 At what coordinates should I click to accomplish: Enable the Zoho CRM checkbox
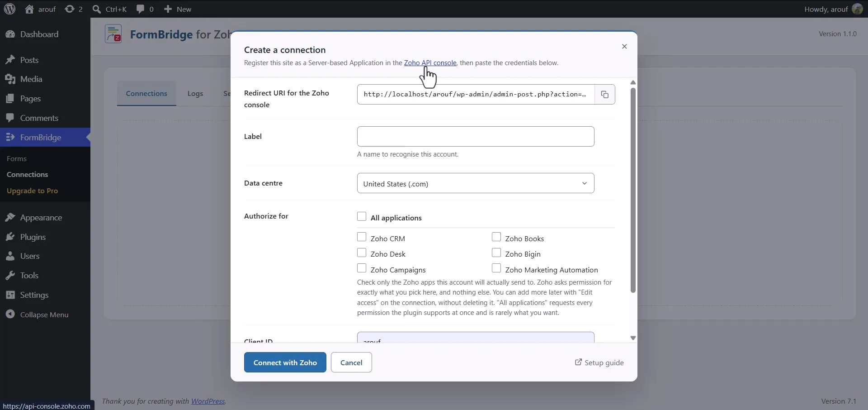click(362, 237)
